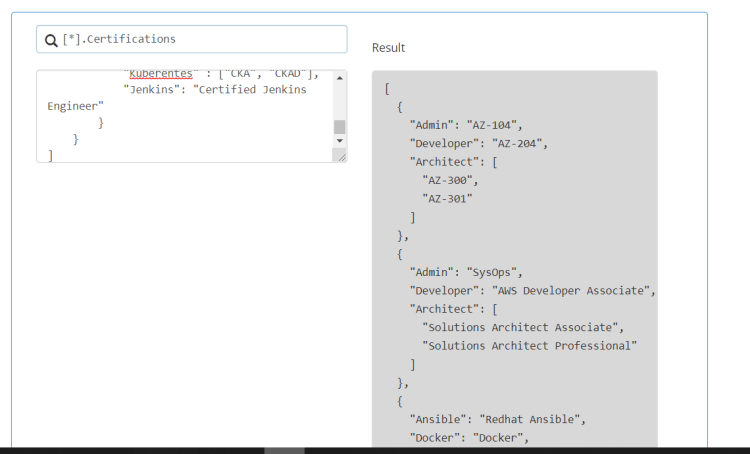Click the "AZ-300" value in the result
The height and width of the screenshot is (454, 750).
[450, 180]
